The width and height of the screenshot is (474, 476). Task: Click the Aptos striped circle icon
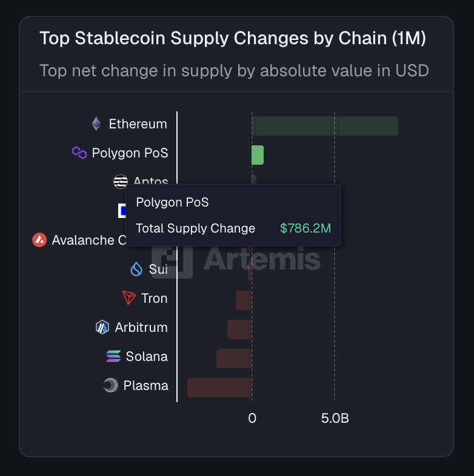click(120, 181)
